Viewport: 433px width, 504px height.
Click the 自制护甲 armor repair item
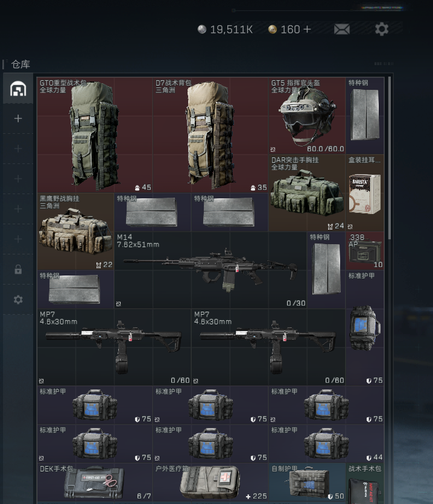(x=306, y=482)
